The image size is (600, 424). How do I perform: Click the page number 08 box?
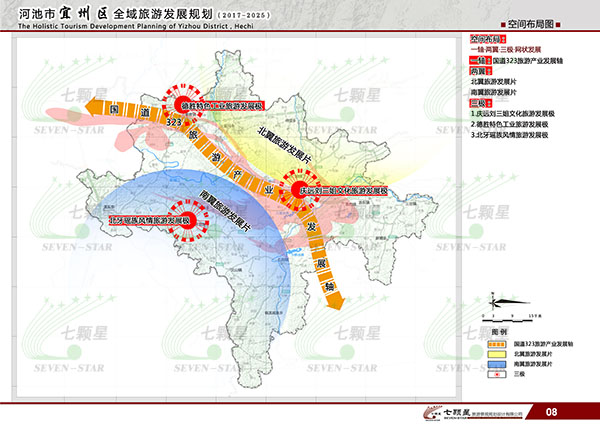pyautogui.click(x=551, y=411)
